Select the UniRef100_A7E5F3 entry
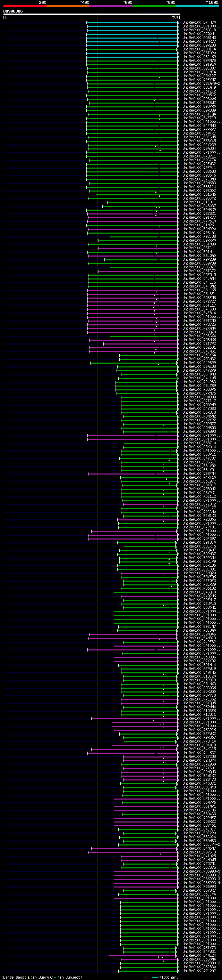The height and width of the screenshot is (980, 222). click(x=199, y=581)
